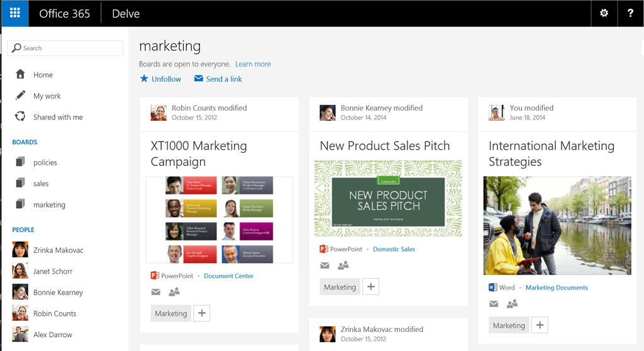The height and width of the screenshot is (351, 644).
Task: Open the Office 365 app launcher grid
Action: [x=15, y=13]
